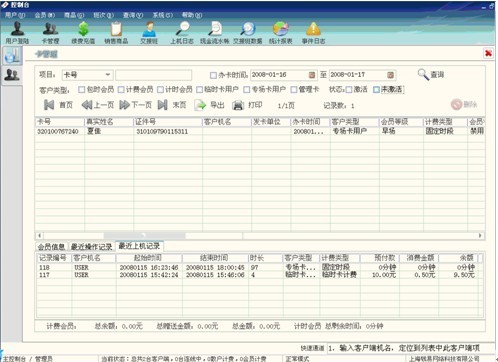498x362 pixels.
Task: Check the 临时卡用户 checkbox
Action: (x=199, y=89)
